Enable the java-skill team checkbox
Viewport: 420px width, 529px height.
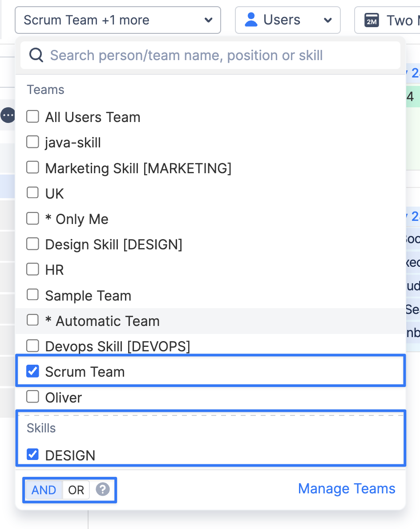(x=32, y=142)
